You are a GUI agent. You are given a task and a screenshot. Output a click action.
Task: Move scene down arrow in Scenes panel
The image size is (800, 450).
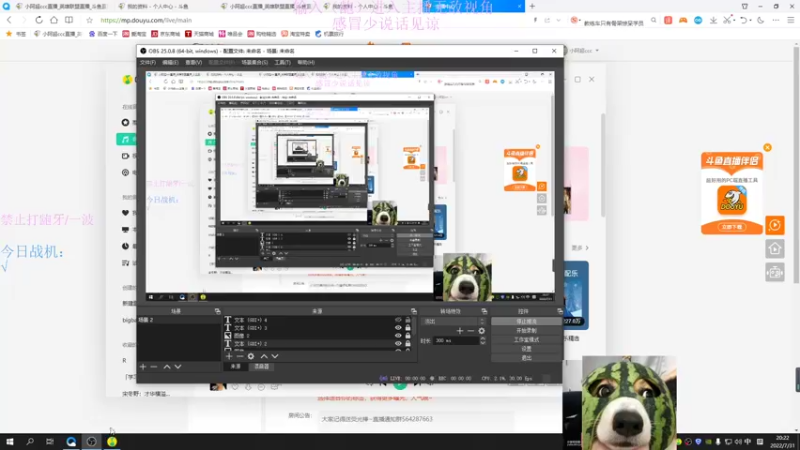point(178,367)
